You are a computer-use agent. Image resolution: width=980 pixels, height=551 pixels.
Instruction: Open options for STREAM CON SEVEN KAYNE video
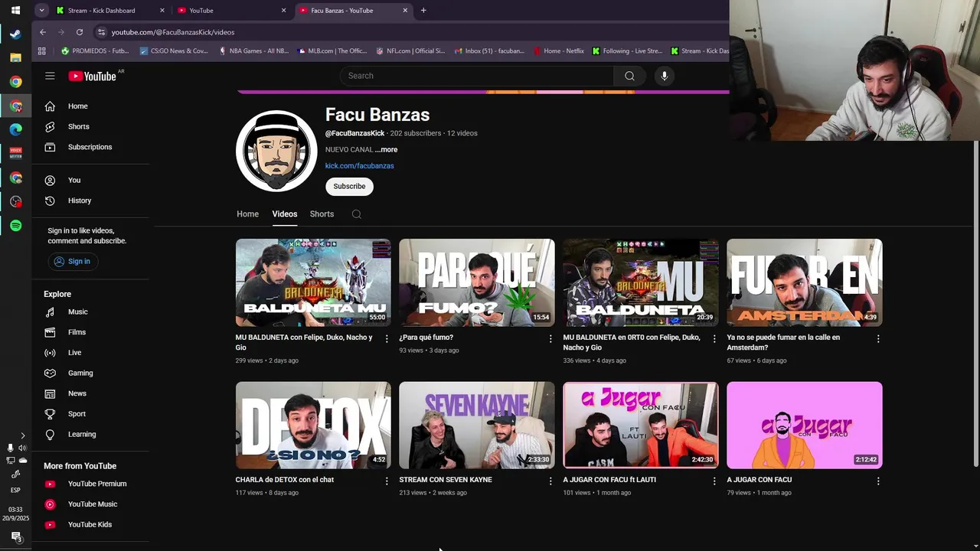(550, 481)
